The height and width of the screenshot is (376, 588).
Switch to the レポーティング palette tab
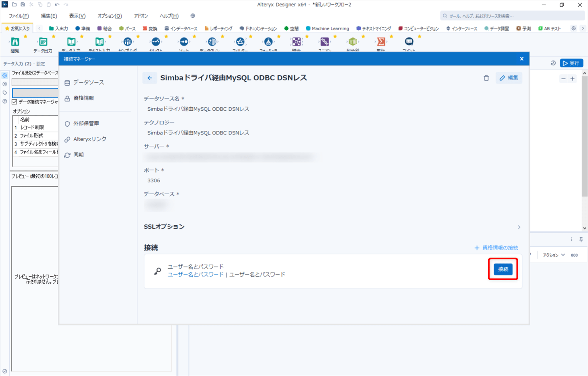[x=218, y=28]
